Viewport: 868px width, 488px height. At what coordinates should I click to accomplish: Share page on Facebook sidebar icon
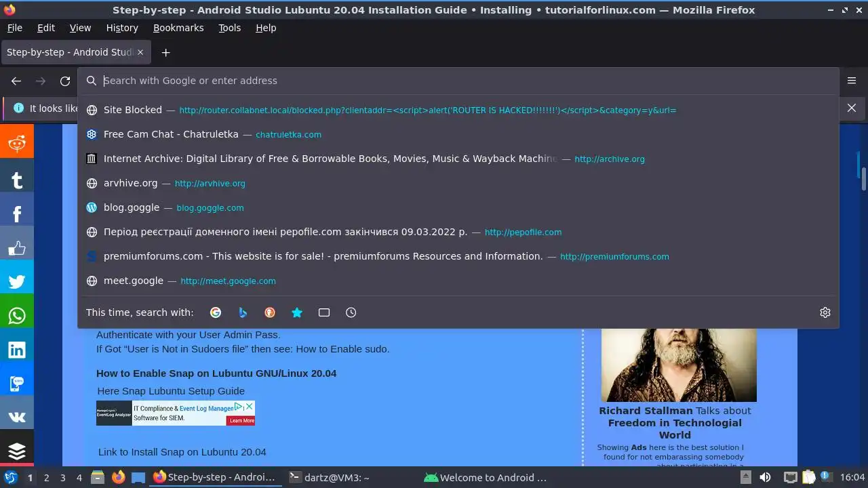pos(16,214)
